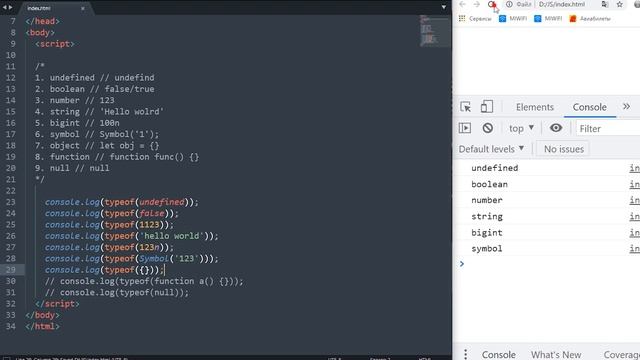Click browser forward arrow
Image resolution: width=640 pixels, height=360 pixels.
(x=477, y=4)
